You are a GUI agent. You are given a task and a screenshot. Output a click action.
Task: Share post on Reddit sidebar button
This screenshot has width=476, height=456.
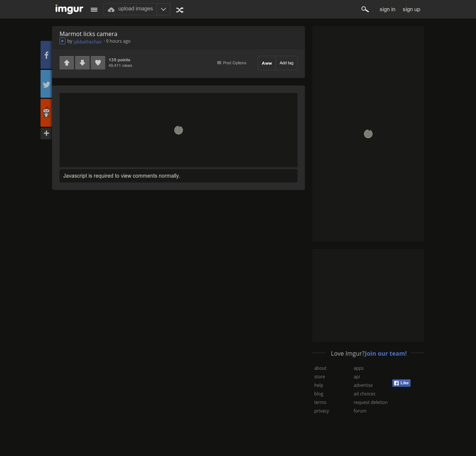tap(46, 113)
